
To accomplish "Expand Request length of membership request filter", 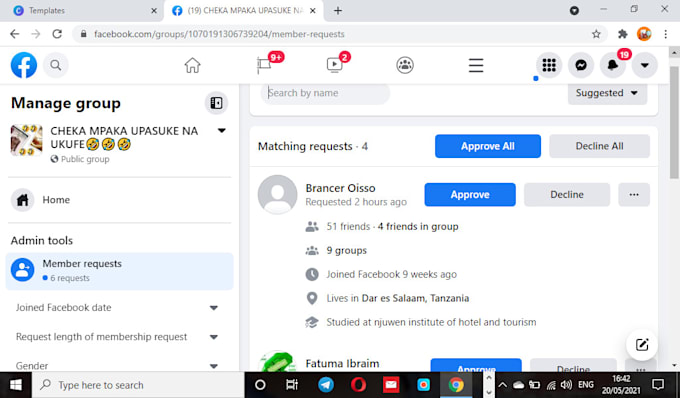I will coord(214,337).
